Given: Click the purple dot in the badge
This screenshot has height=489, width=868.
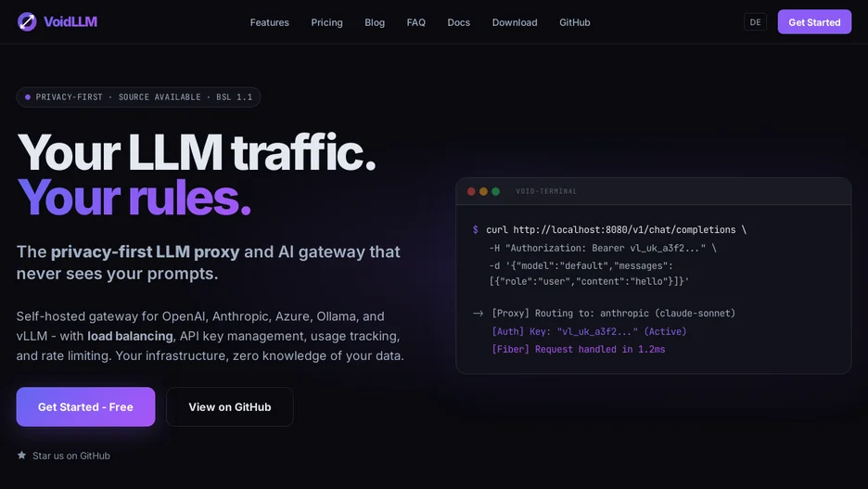Looking at the screenshot, I should coord(28,97).
